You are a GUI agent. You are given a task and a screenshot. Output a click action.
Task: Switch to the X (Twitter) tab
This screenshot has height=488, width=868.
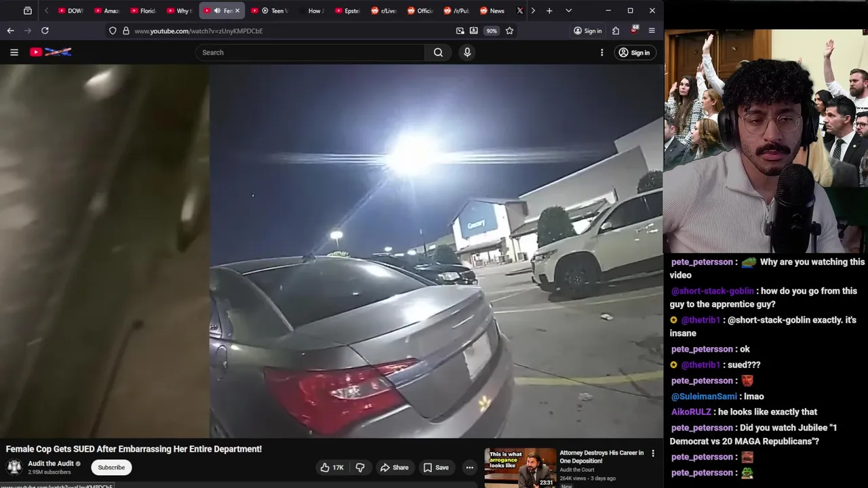pyautogui.click(x=519, y=11)
